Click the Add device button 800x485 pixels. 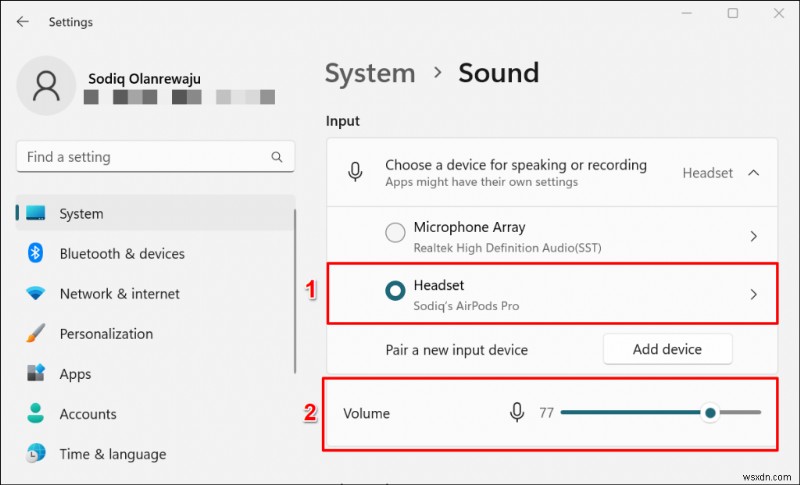667,350
